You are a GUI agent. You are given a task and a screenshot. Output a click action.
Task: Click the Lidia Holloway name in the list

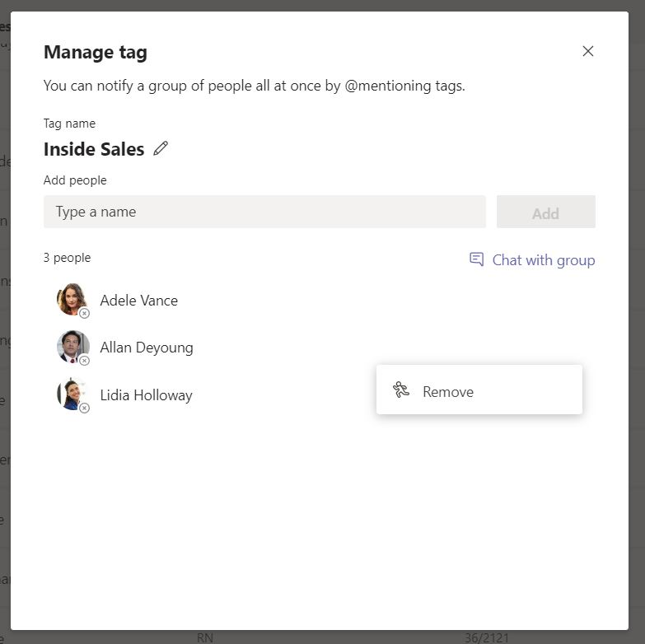[x=146, y=395]
